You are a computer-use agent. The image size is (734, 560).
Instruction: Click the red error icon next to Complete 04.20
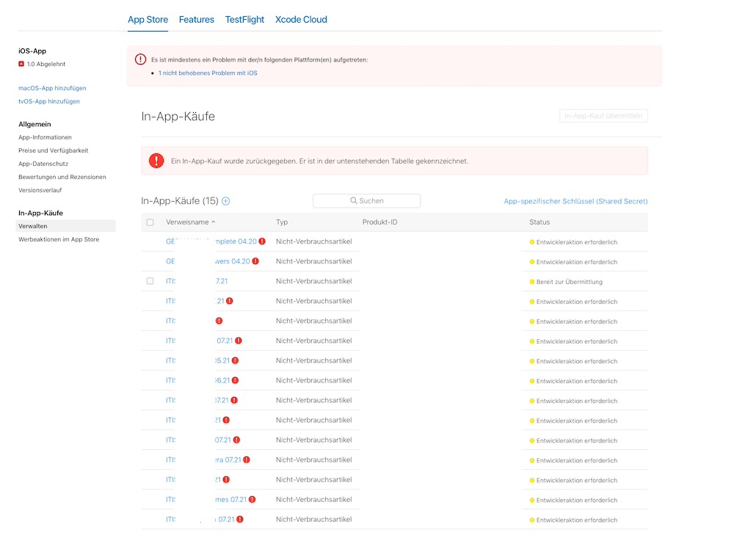click(x=262, y=241)
